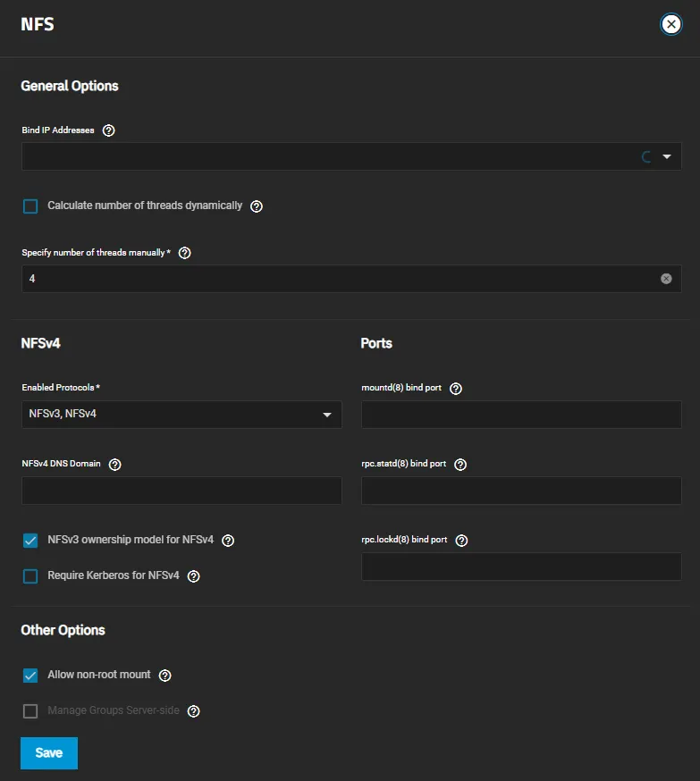Open the Bind IP Addresses help tooltip
The image size is (700, 781).
point(108,130)
